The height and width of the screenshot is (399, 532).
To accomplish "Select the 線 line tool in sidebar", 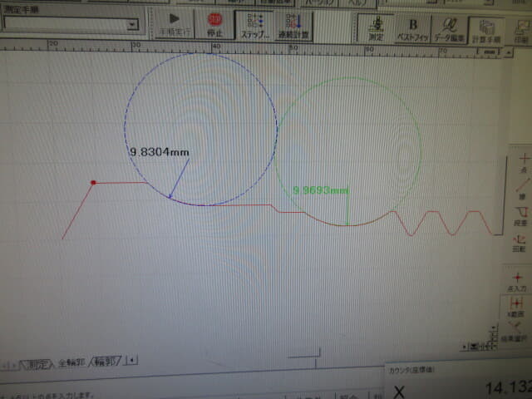I will click(x=523, y=189).
